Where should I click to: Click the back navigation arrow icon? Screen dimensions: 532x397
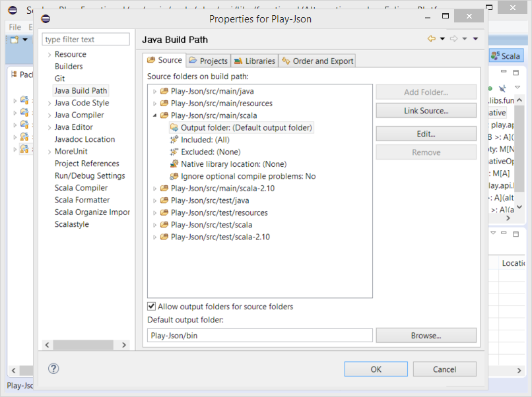(432, 39)
